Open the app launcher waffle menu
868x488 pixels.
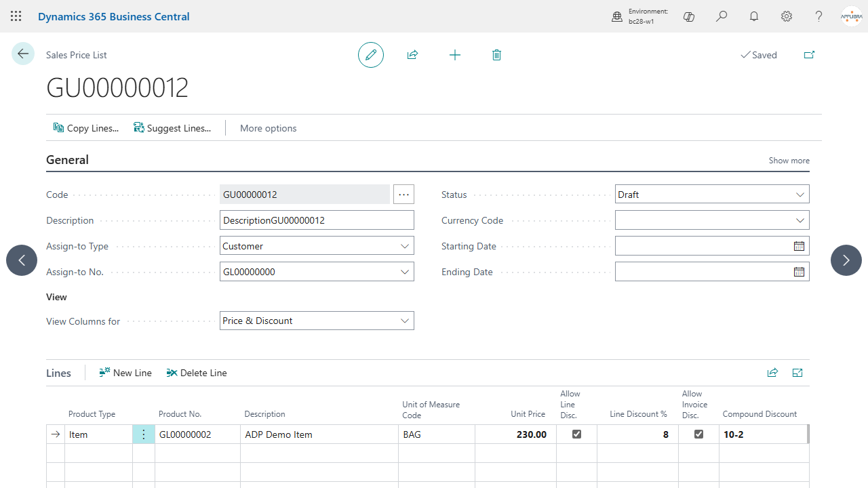(x=16, y=16)
